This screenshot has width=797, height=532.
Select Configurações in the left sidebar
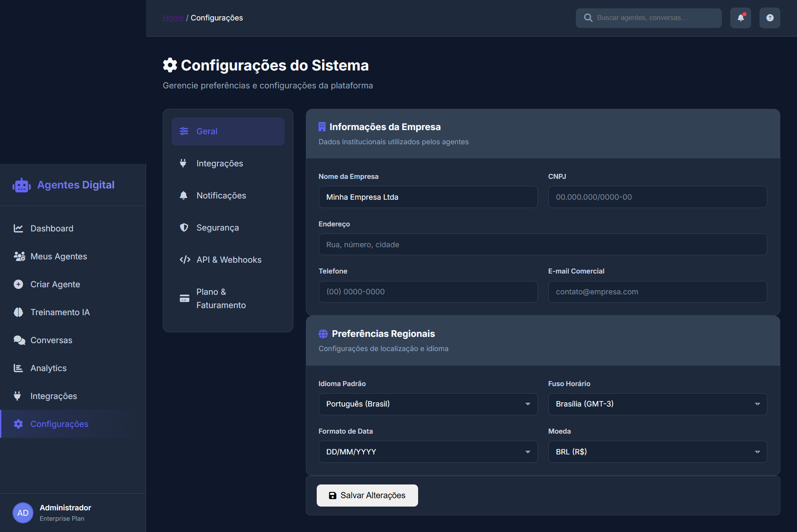[73, 424]
